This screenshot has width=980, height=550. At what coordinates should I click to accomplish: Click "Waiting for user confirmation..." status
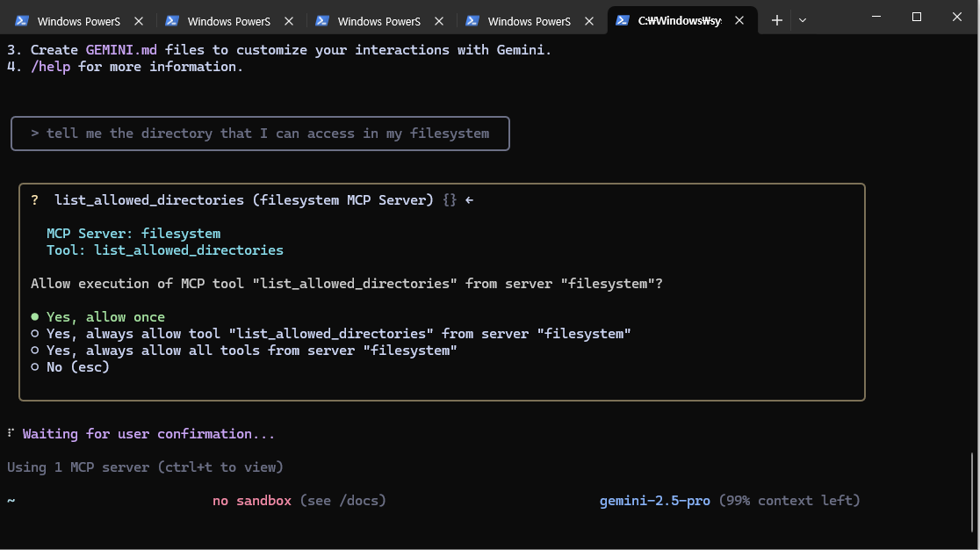(148, 434)
